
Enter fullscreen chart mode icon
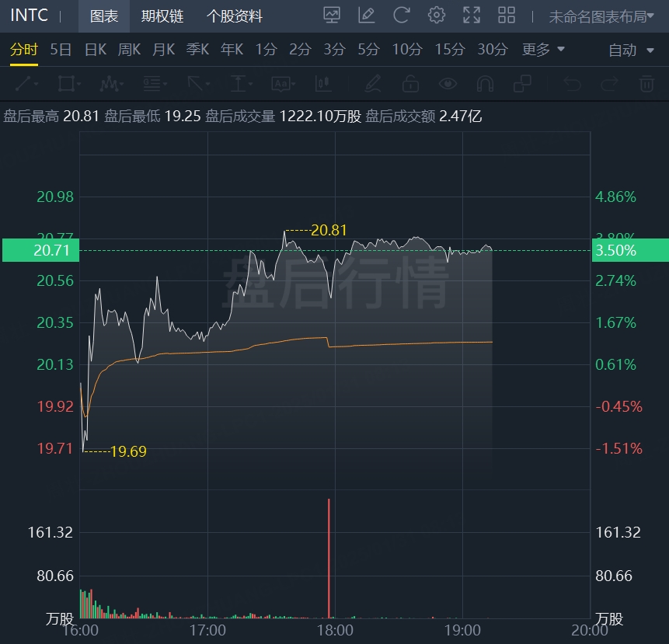[472, 16]
